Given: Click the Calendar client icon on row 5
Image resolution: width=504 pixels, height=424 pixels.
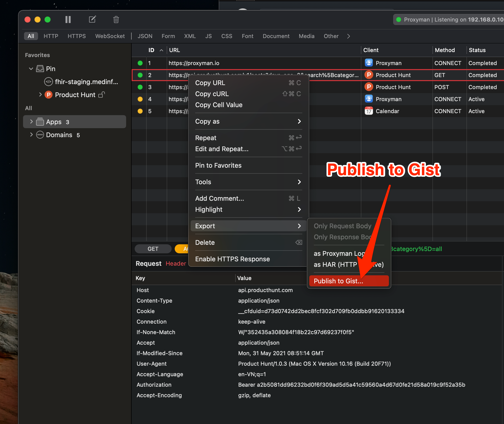Looking at the screenshot, I should 368,111.
